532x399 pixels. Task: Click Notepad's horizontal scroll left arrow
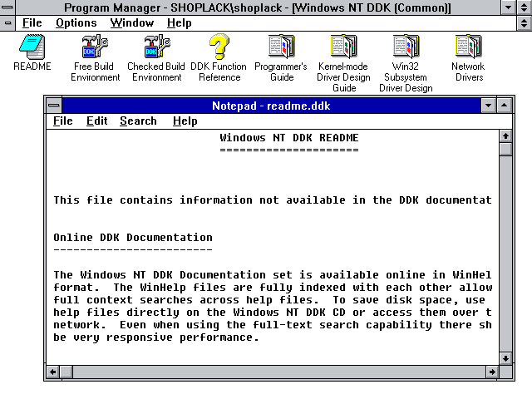53,372
